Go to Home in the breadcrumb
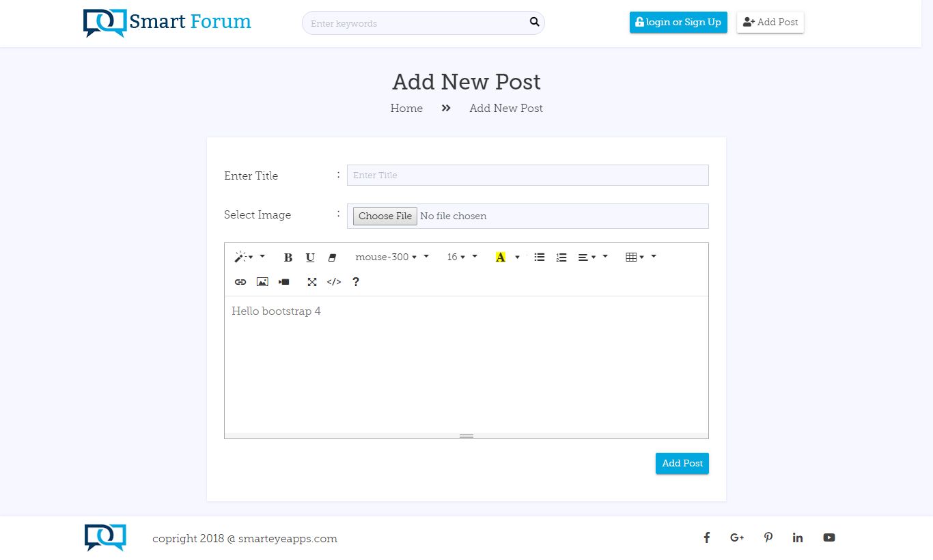 (406, 108)
